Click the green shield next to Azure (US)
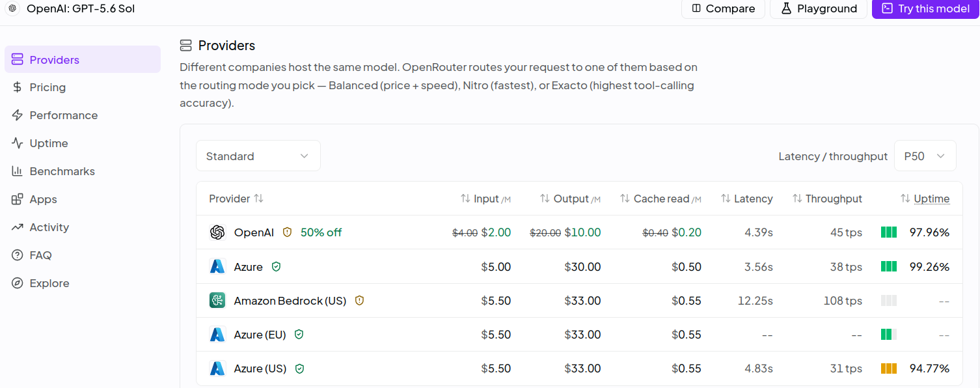Viewport: 980px width, 388px height. [299, 368]
